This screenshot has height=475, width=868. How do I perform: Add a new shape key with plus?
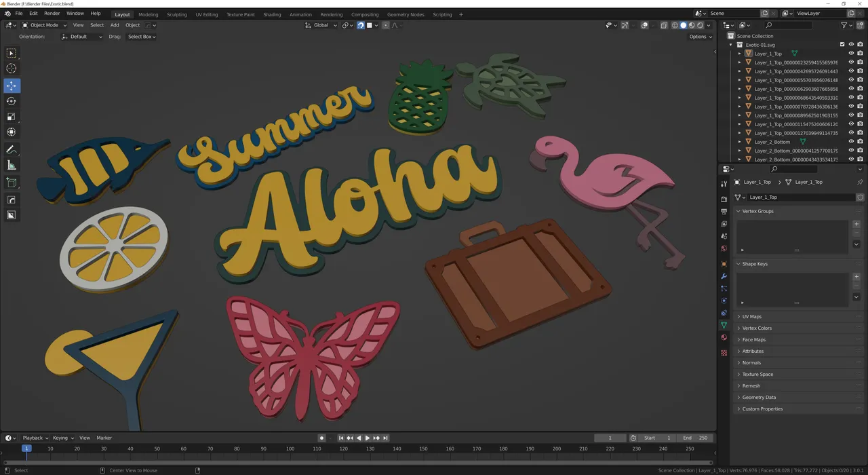[x=856, y=277]
